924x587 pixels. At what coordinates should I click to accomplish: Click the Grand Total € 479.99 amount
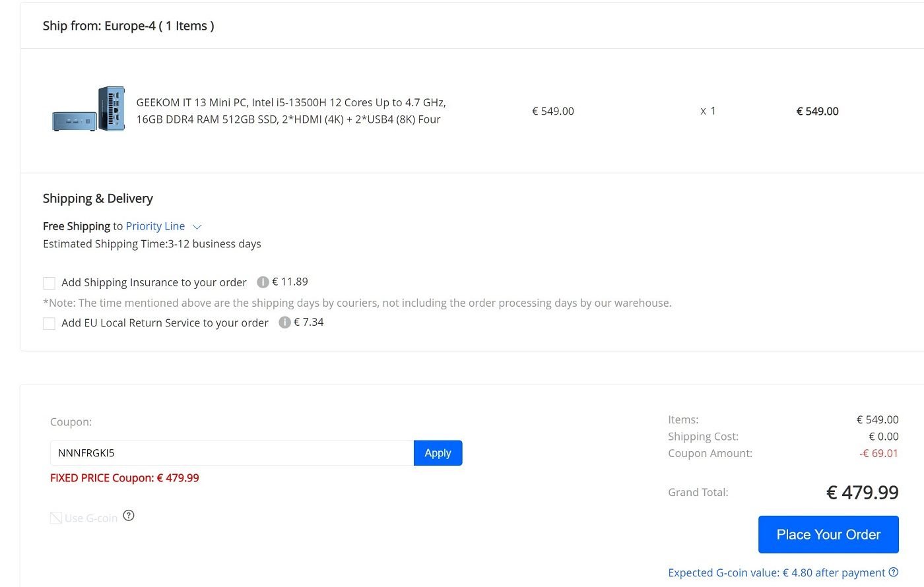pos(863,493)
